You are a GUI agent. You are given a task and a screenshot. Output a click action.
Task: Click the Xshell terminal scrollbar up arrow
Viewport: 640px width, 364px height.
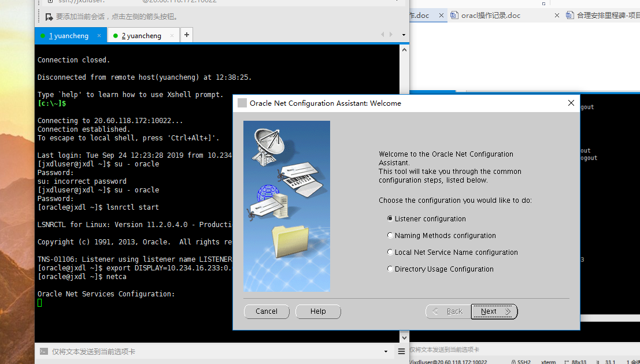[404, 50]
